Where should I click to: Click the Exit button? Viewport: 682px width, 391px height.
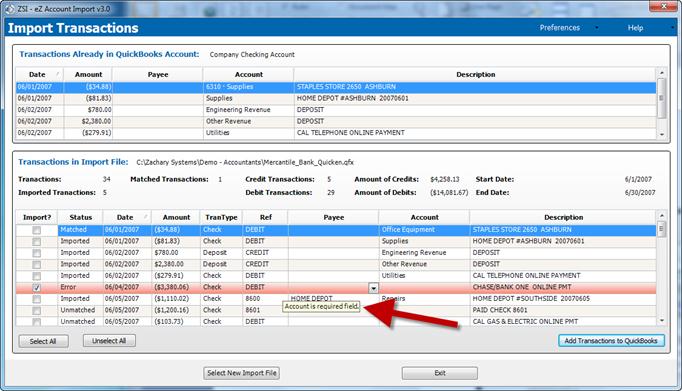click(x=440, y=373)
